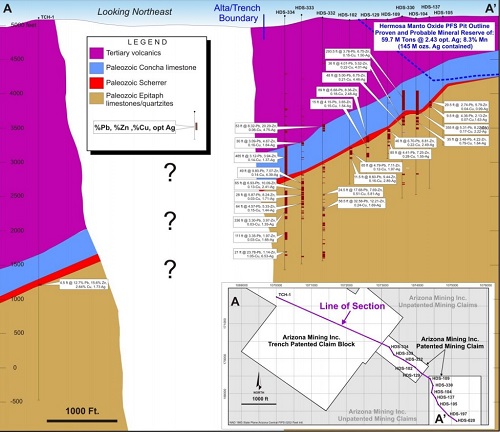Click the A' label at top right corner

[x=490, y=8]
